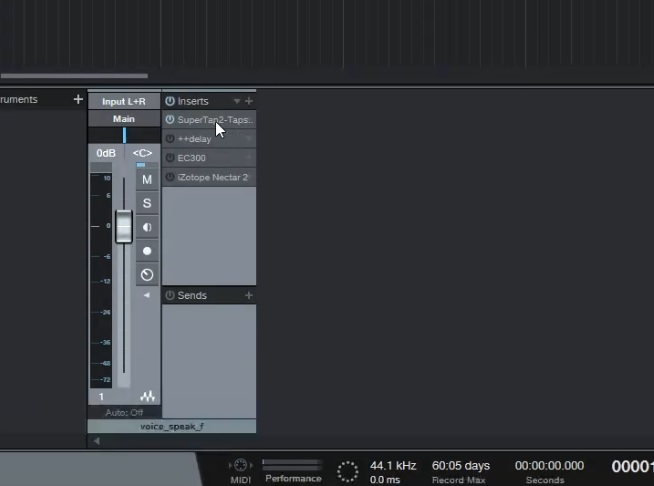This screenshot has height=486, width=654.
Task: Add an instrument with the plus icon
Action: tap(78, 99)
